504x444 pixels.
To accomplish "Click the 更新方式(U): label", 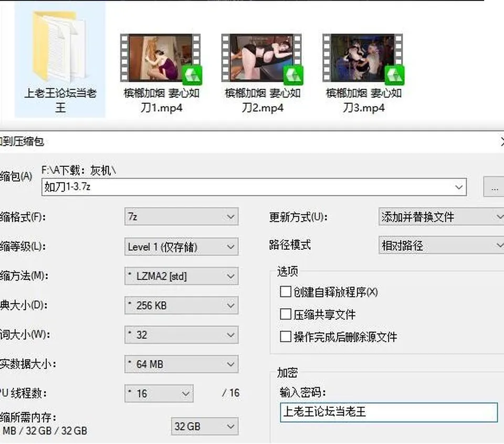I will coord(298,217).
